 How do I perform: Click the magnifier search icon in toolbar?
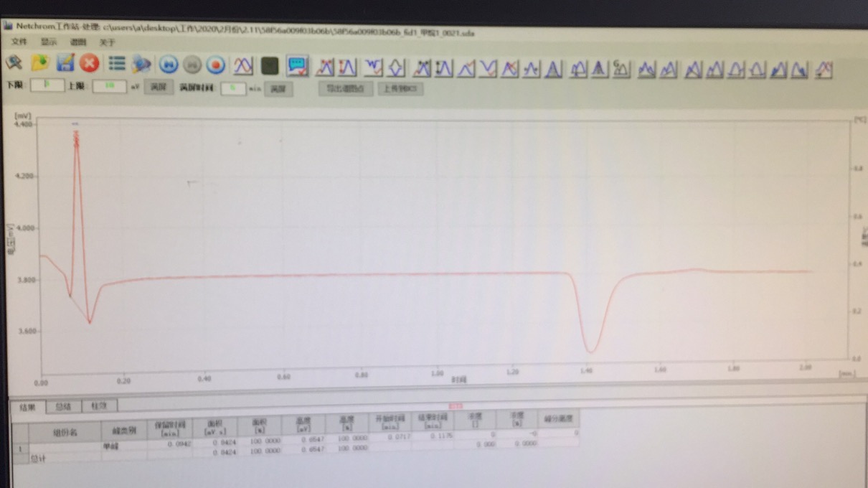pos(14,63)
